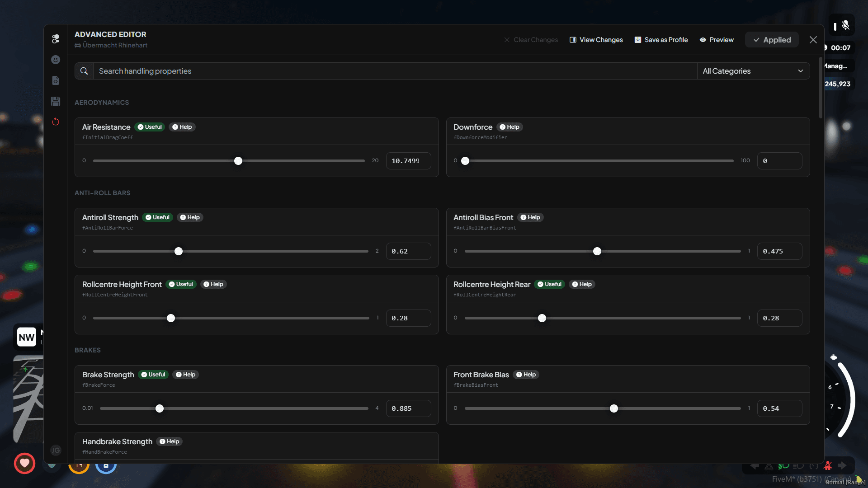This screenshot has width=868, height=488.
Task: Click the Useful badge on Air Resistance
Action: pos(150,127)
